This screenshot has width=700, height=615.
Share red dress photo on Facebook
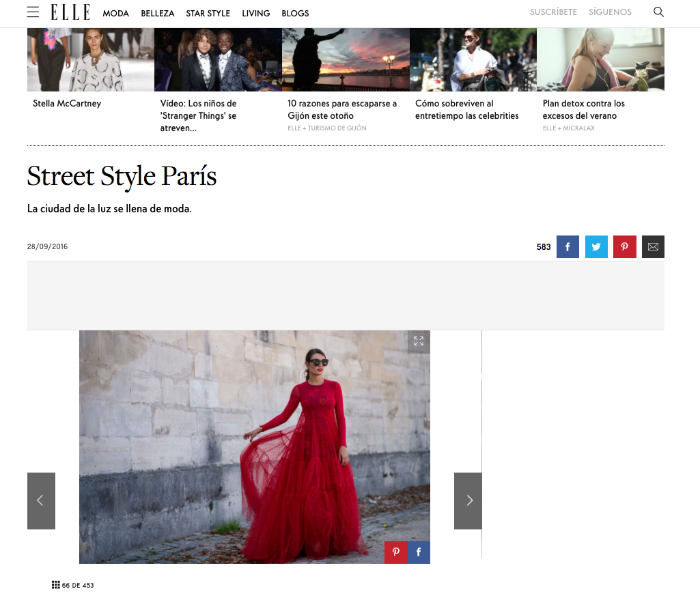[419, 552]
